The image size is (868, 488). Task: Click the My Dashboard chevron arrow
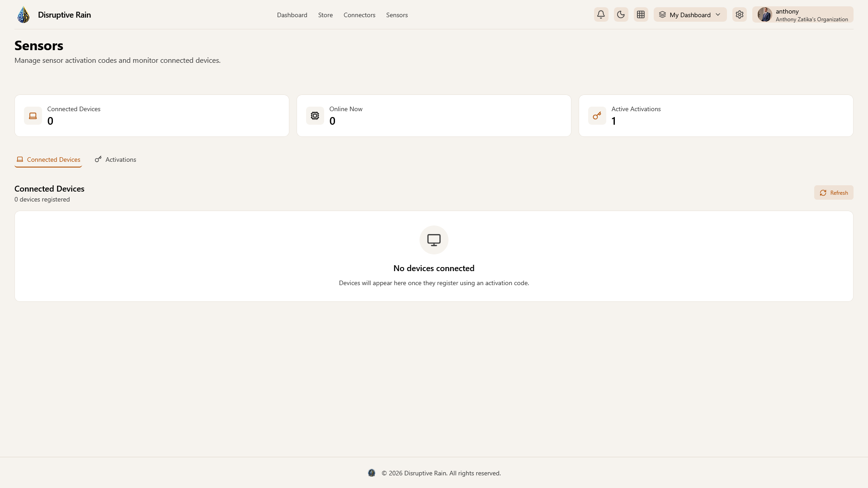click(718, 15)
